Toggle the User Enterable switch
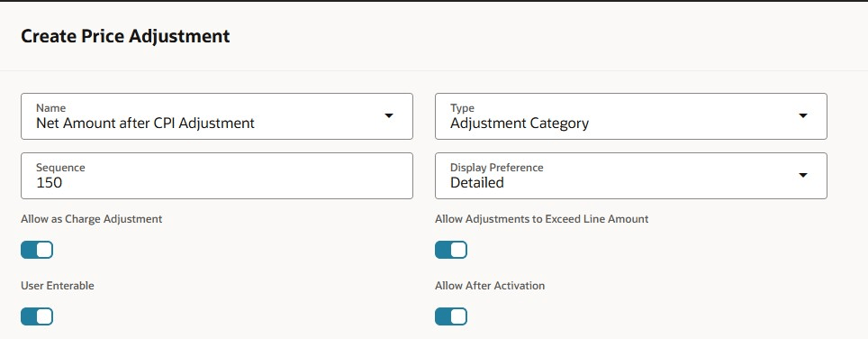The width and height of the screenshot is (868, 339). (37, 316)
